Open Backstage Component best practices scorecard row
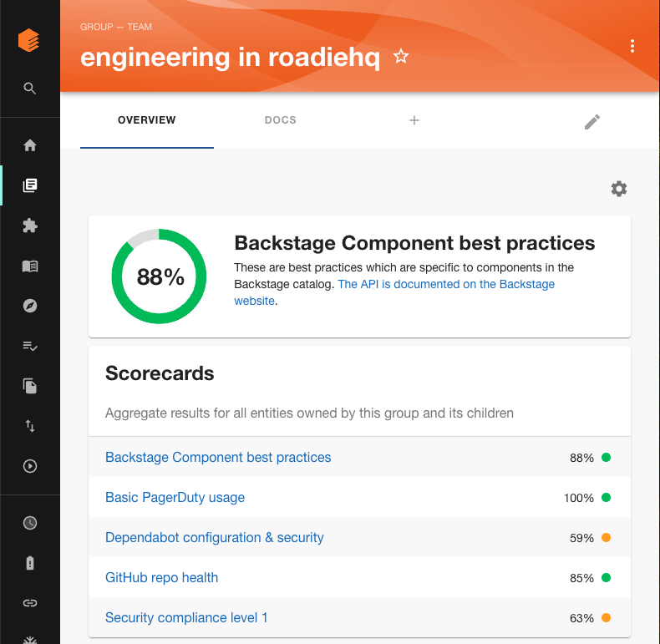This screenshot has height=644, width=660. tap(359, 457)
